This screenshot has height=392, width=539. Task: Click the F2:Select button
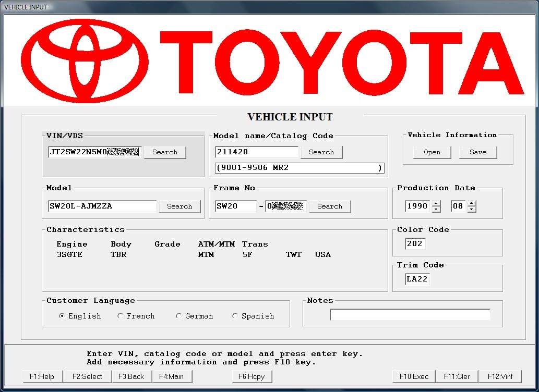[87, 376]
